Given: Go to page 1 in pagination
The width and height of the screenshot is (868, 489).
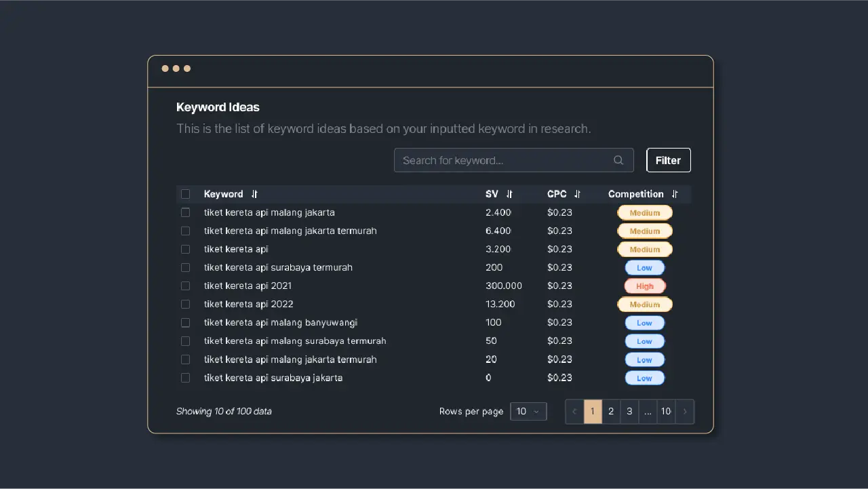Looking at the screenshot, I should [x=593, y=411].
